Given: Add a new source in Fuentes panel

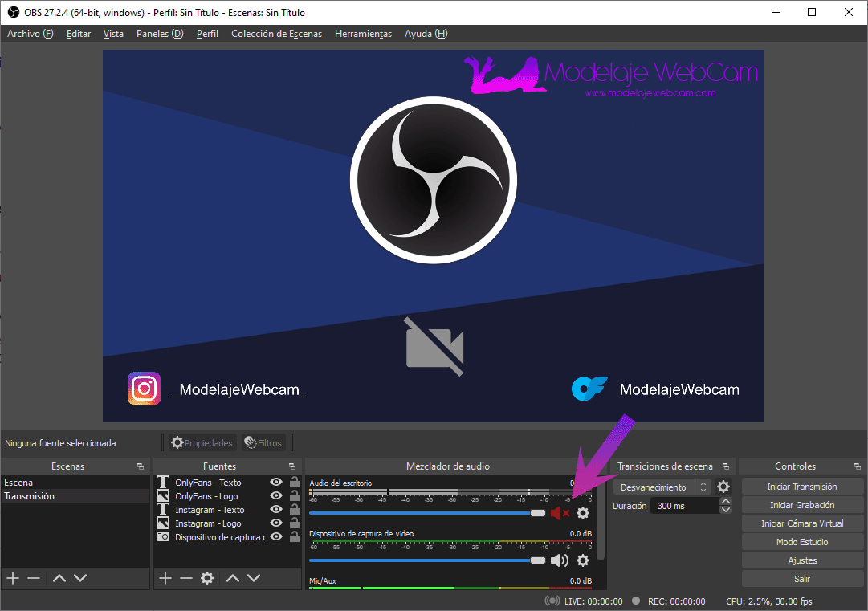Looking at the screenshot, I should [165, 578].
